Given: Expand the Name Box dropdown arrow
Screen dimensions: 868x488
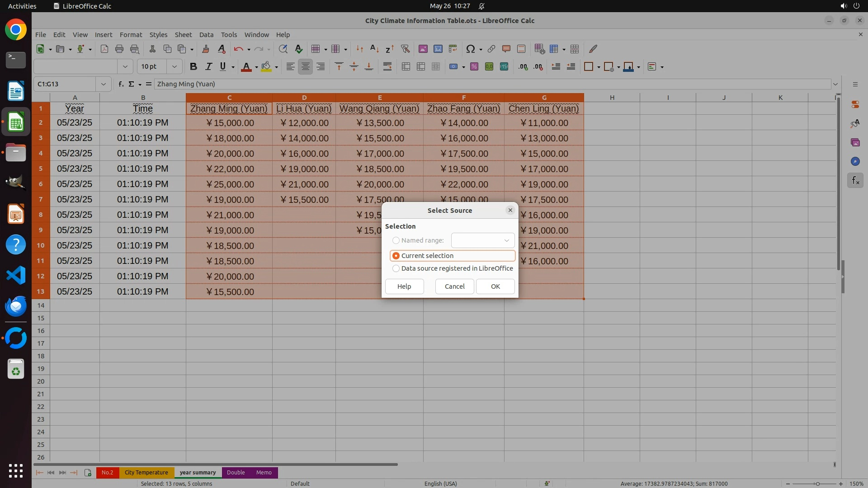Looking at the screenshot, I should point(104,84).
